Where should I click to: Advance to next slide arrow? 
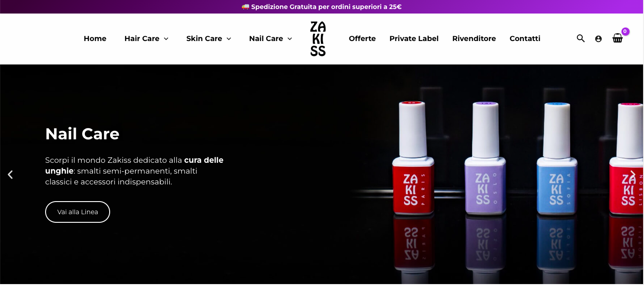coord(633,175)
